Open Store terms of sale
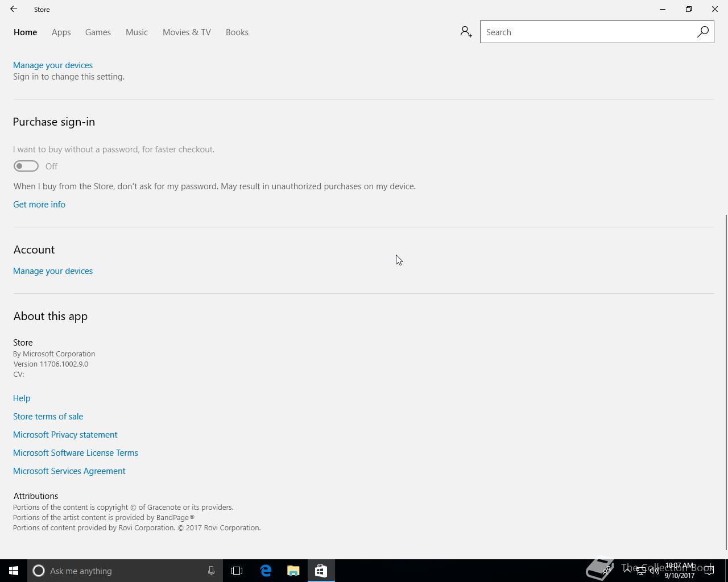This screenshot has height=582, width=728. tap(48, 417)
